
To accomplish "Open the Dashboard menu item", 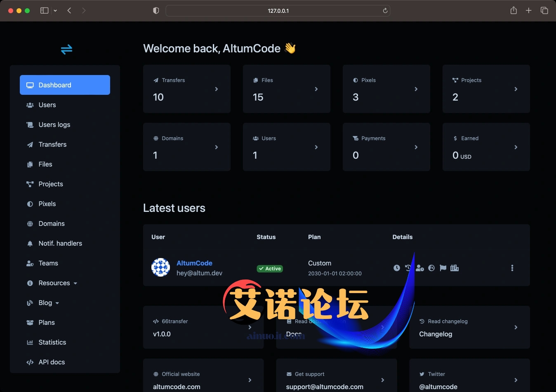I will pos(65,85).
